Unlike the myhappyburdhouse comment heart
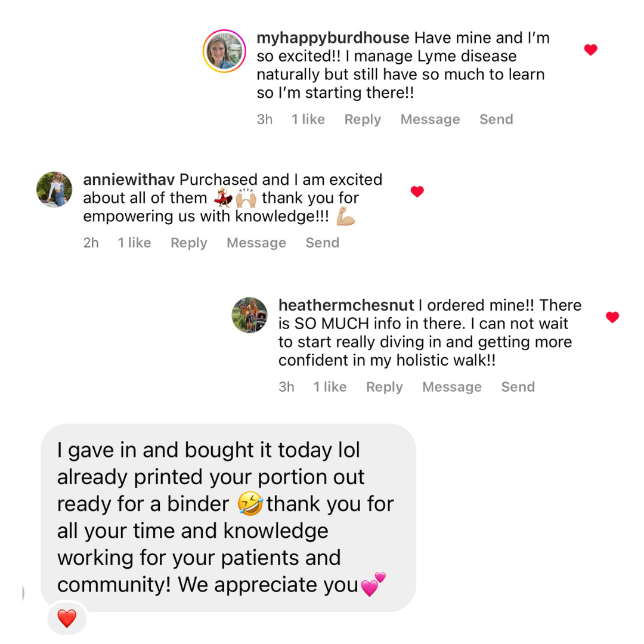Viewport: 644px width, 644px height. pyautogui.click(x=590, y=50)
